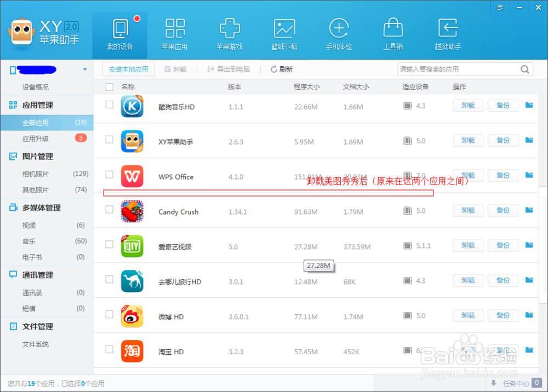The width and height of the screenshot is (548, 392).
Task: Check the 酷狗音乐HD checkbox
Action: 110,105
